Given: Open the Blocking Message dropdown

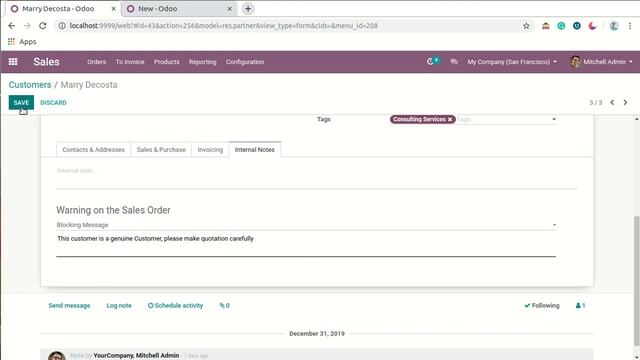Looking at the screenshot, I should pos(306,225).
